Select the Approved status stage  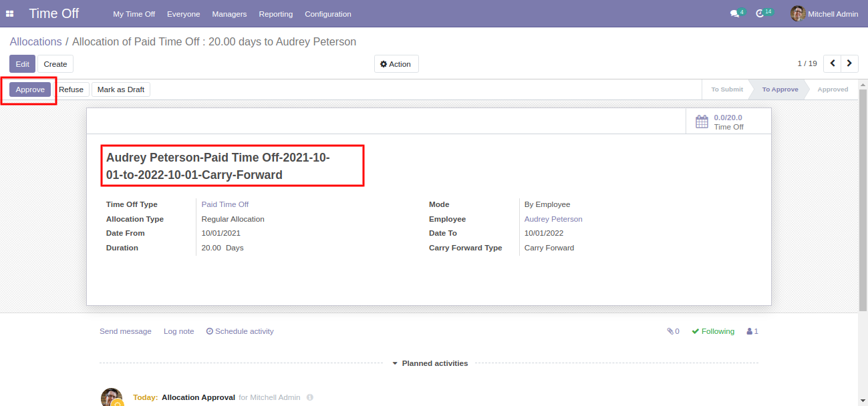[x=833, y=89]
